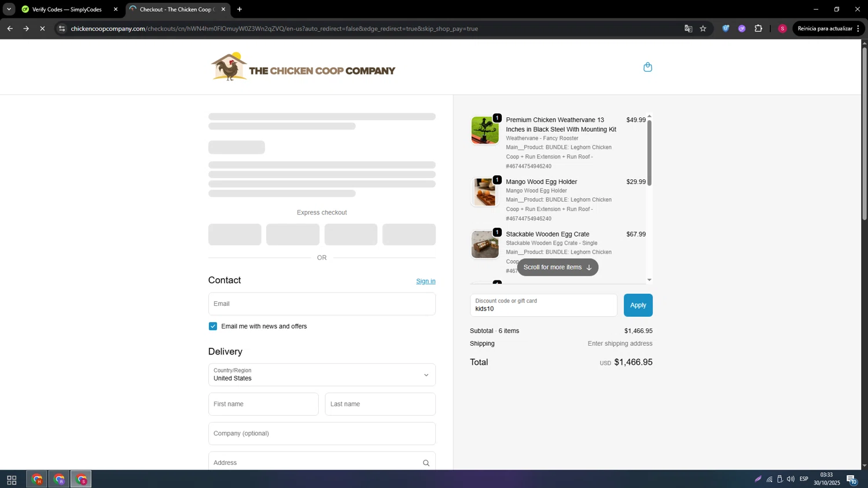
Task: Click the Subtotal 6 items label
Action: tap(495, 331)
